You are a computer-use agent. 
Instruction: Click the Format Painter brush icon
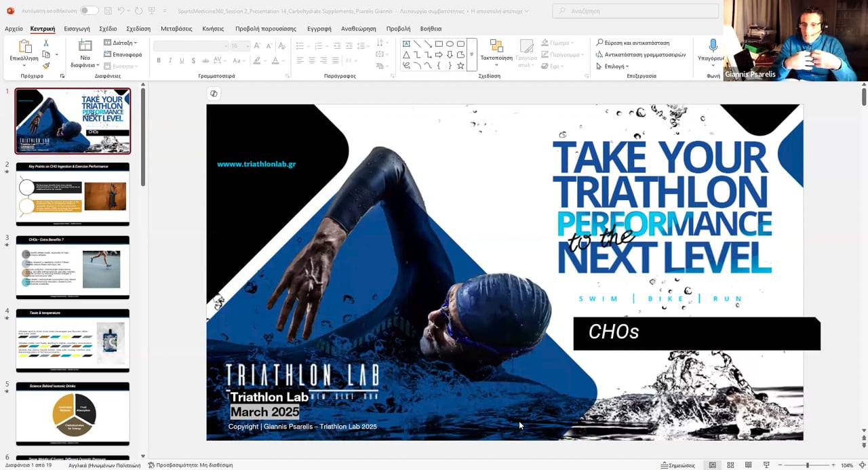tap(46, 66)
